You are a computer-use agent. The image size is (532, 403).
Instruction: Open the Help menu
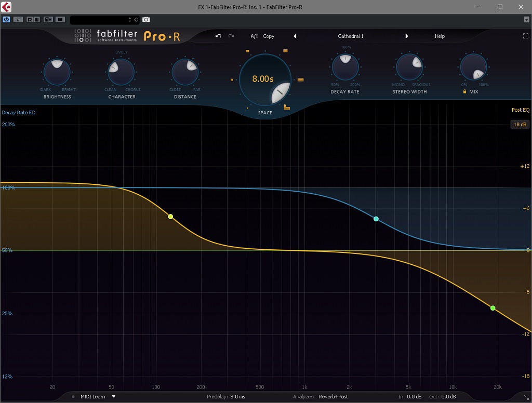tap(440, 36)
